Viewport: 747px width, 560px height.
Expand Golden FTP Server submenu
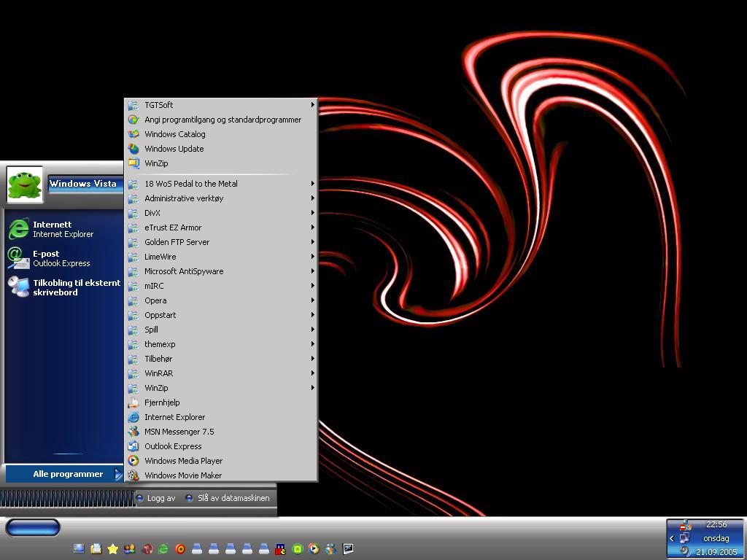220,242
